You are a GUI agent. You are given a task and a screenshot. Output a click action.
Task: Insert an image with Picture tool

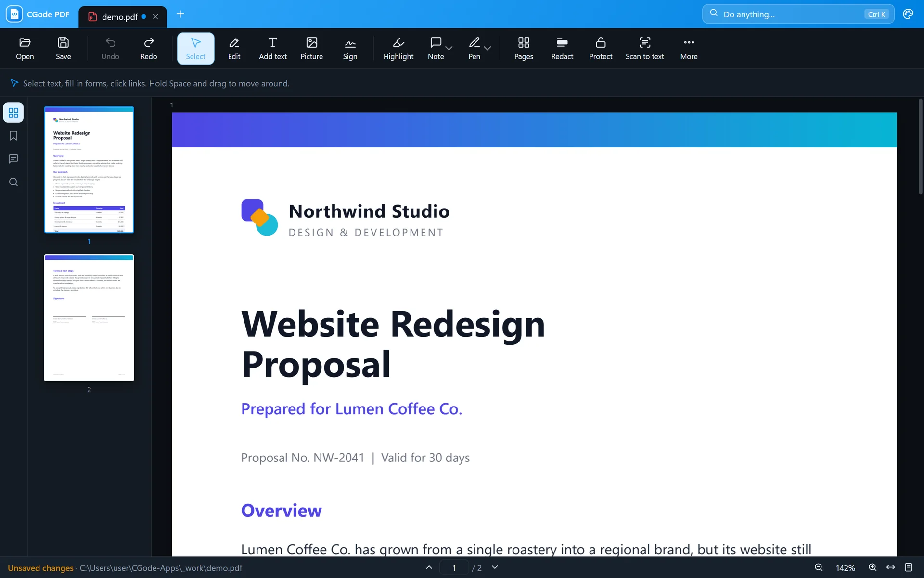[x=312, y=48]
